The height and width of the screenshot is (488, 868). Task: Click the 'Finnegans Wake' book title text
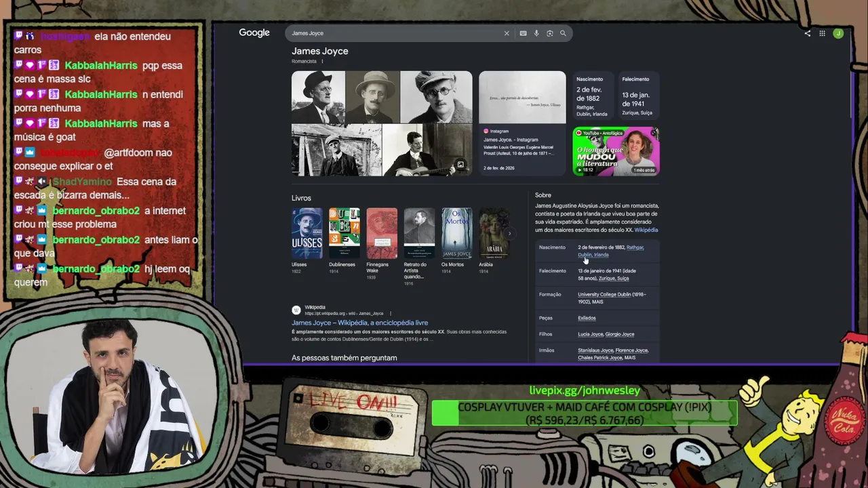378,267
